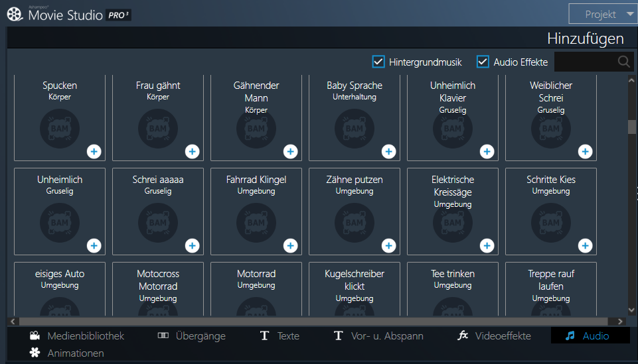Click the search magnifier icon
The width and height of the screenshot is (638, 364).
click(624, 62)
